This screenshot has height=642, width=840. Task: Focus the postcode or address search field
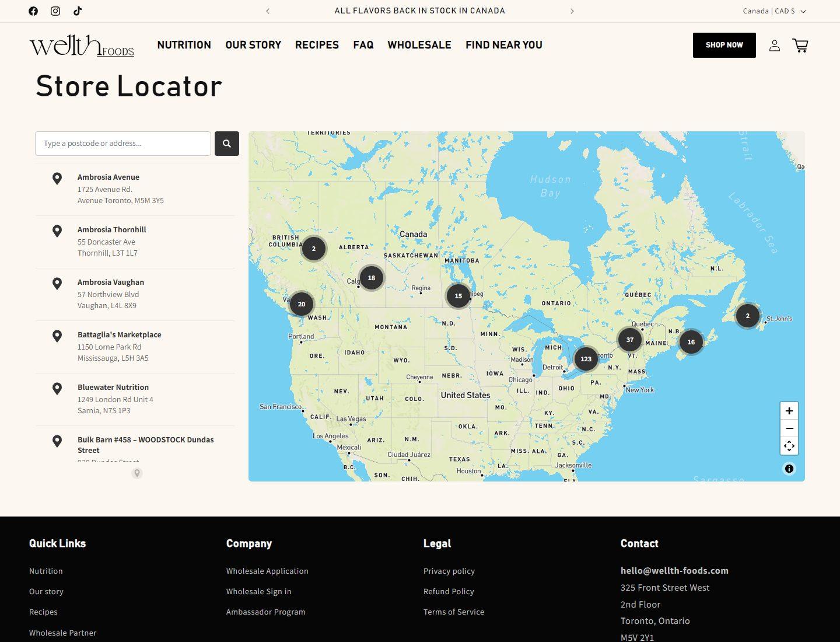point(123,144)
